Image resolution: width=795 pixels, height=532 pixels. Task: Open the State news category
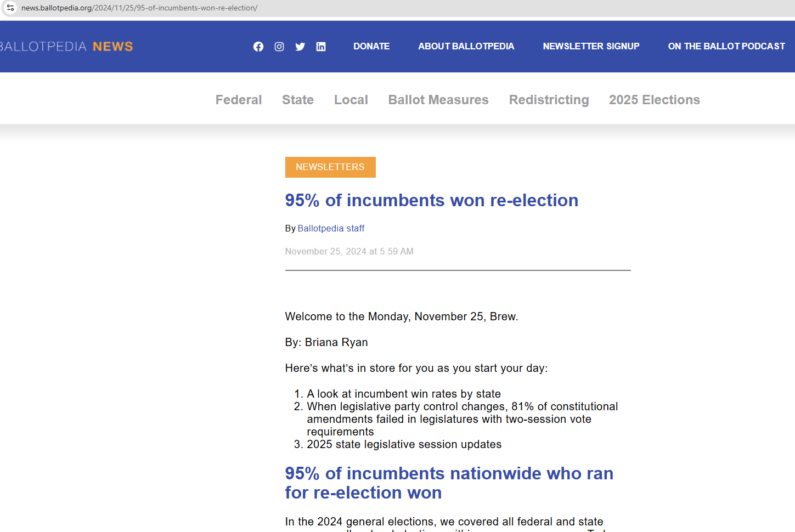pyautogui.click(x=298, y=100)
